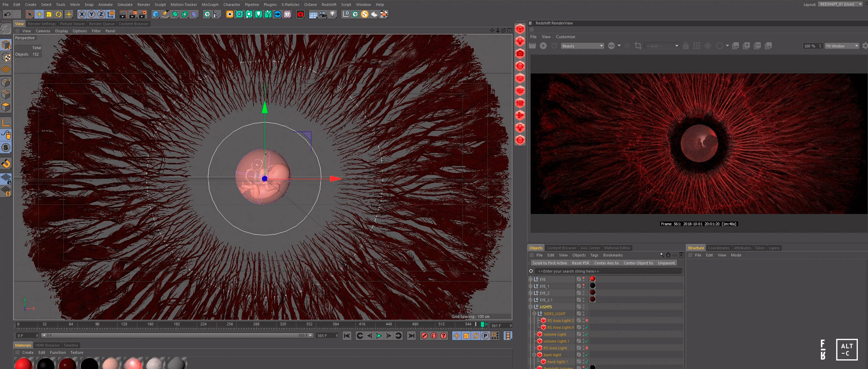The height and width of the screenshot is (369, 868).
Task: Open the Redshift menu in the menu bar
Action: coord(329,4)
